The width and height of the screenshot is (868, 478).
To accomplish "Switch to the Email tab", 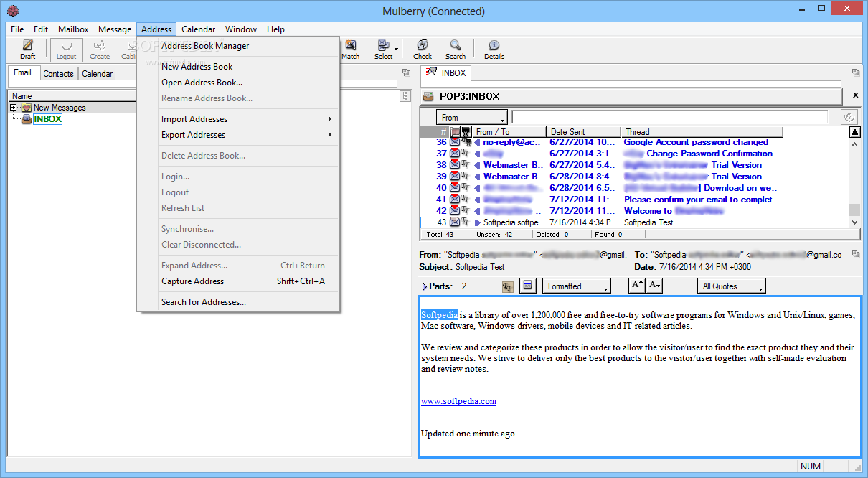I will coord(23,72).
